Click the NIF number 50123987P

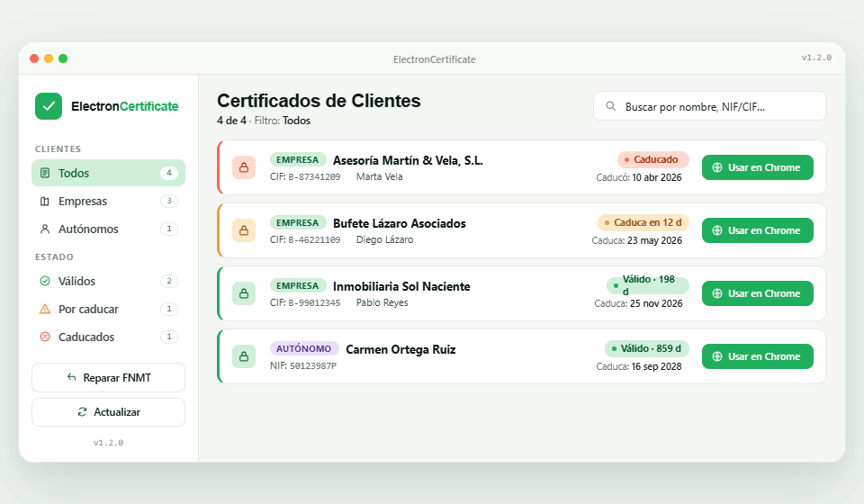313,366
